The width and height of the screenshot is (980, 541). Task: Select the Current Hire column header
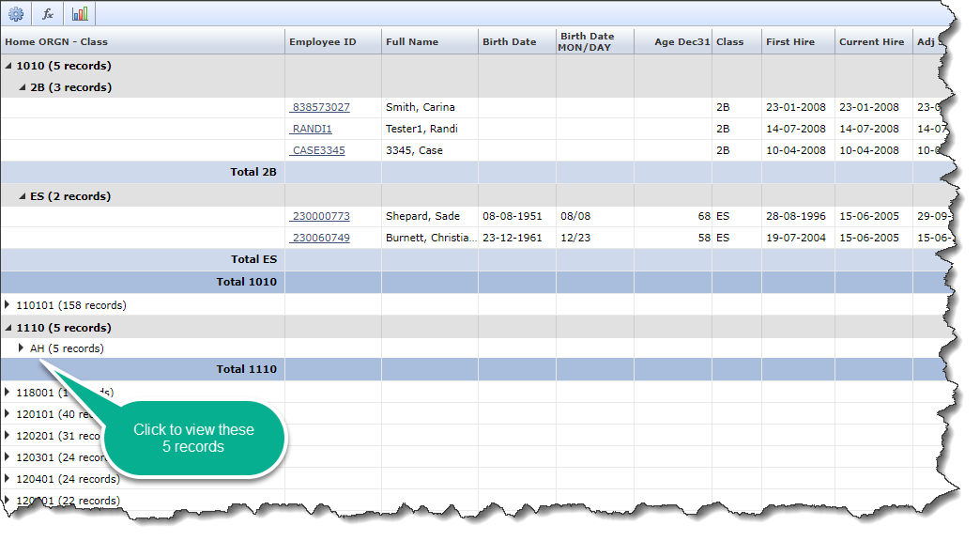click(x=871, y=42)
